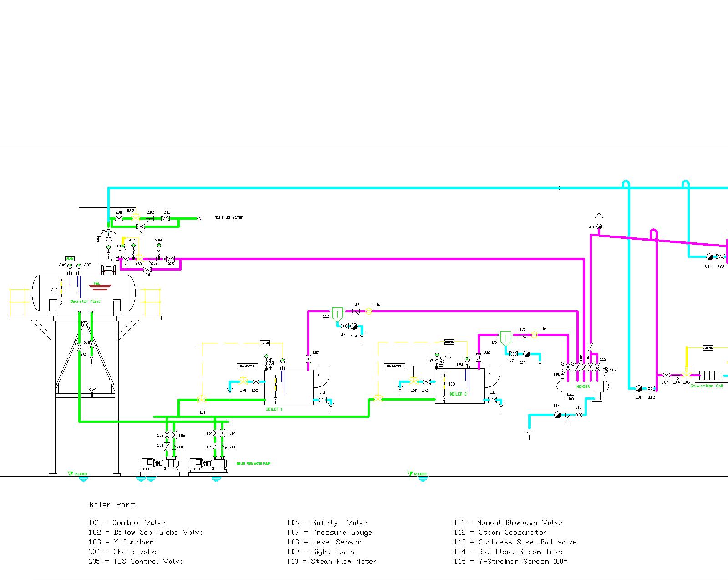728x582 pixels.
Task: Select the 3.05 control valve before Convection Coil
Action: (x=686, y=375)
